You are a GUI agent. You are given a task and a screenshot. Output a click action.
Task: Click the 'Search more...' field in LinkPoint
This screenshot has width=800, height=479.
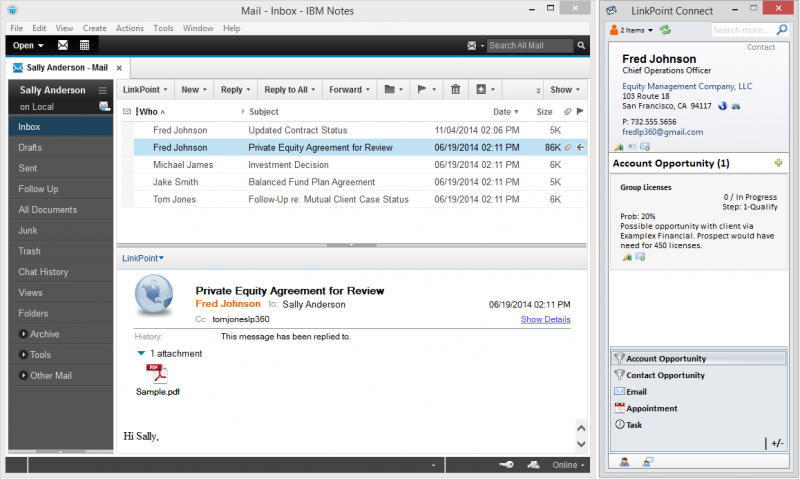click(743, 30)
